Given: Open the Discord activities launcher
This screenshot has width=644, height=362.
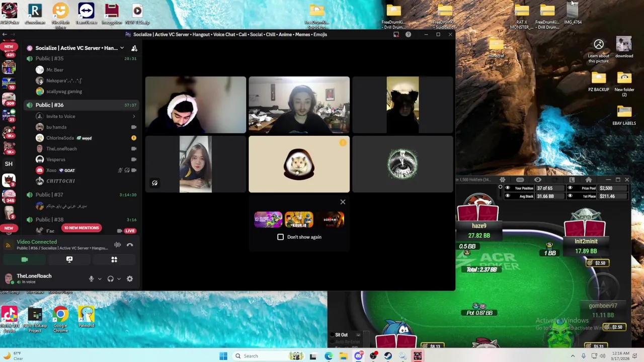Looking at the screenshot, I should pos(114,259).
